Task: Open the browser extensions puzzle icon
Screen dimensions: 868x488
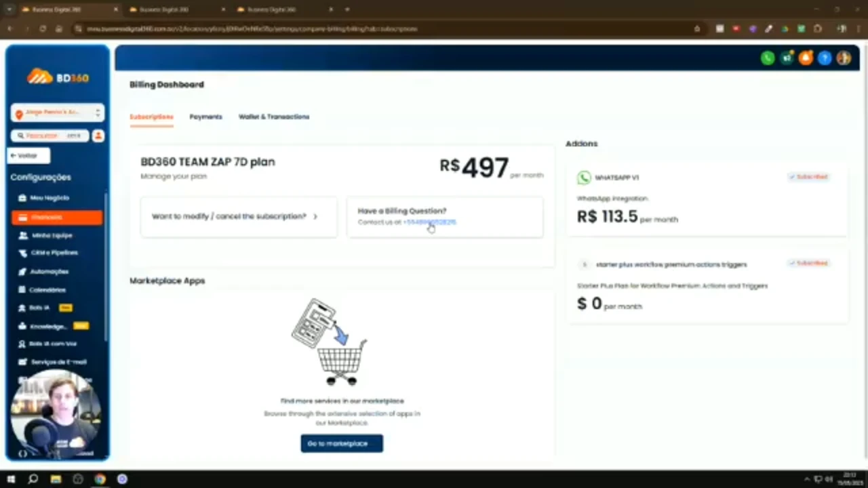Action: [x=818, y=29]
